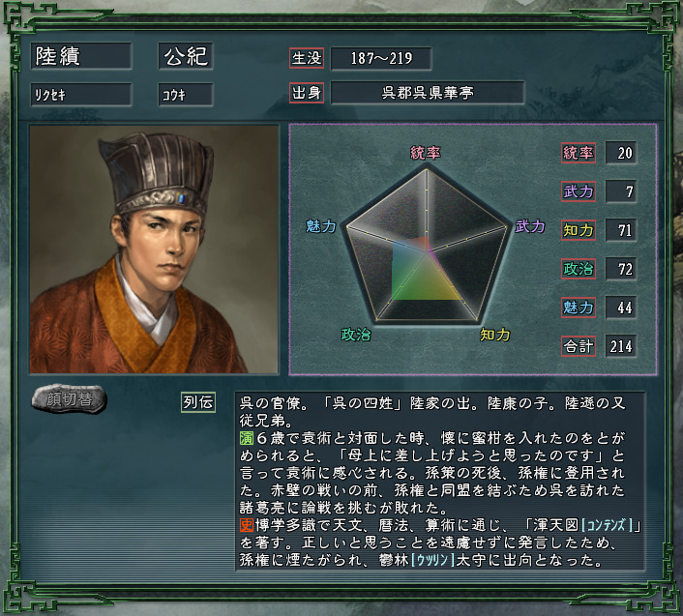Click the 陸績 name field
683x616 pixels.
(x=81, y=56)
